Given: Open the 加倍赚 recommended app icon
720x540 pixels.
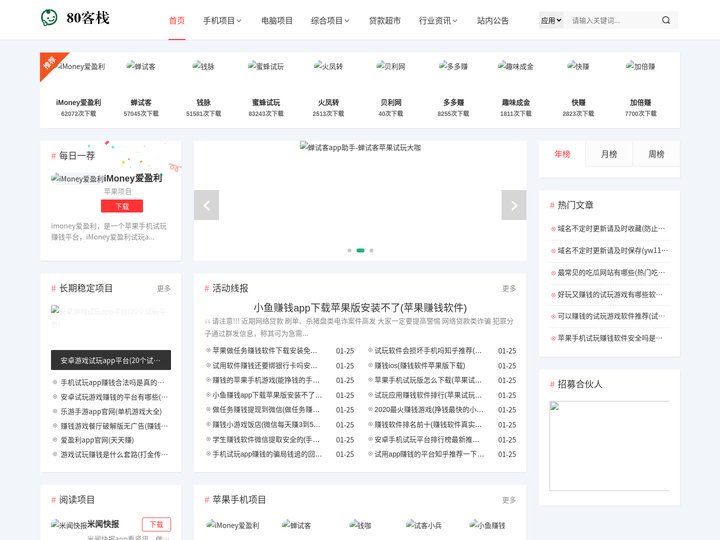Looking at the screenshot, I should click(x=641, y=67).
